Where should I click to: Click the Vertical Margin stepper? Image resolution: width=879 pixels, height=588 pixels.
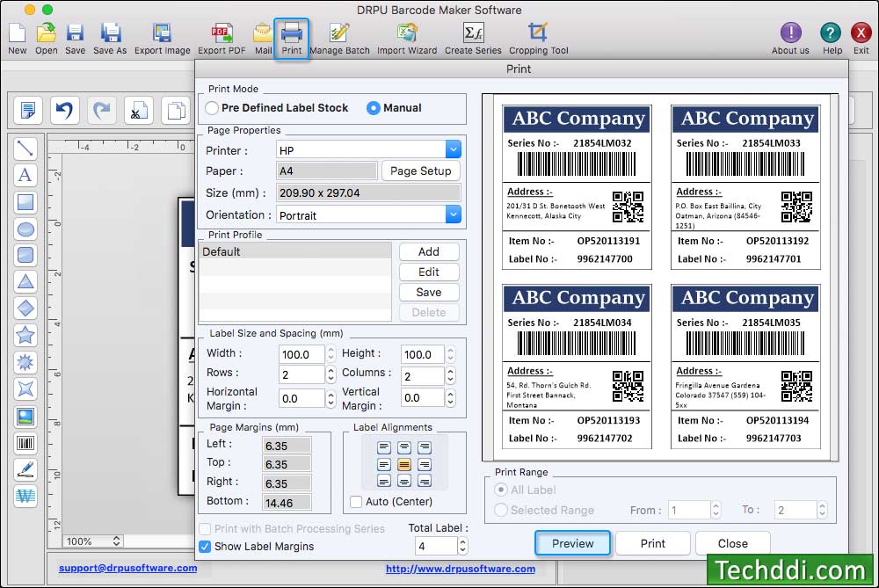tap(450, 397)
